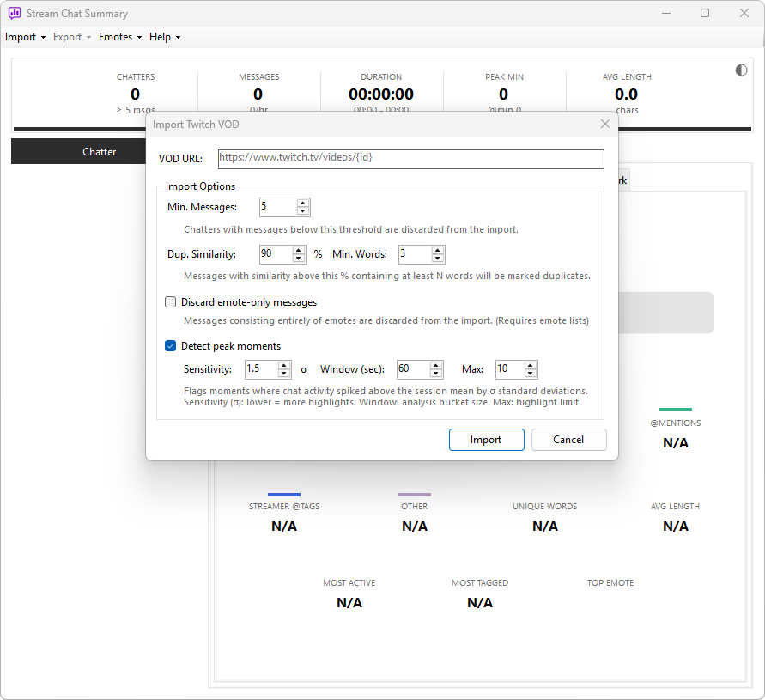Enable Discard emote-only messages checkbox
This screenshot has width=765, height=700.
click(170, 302)
